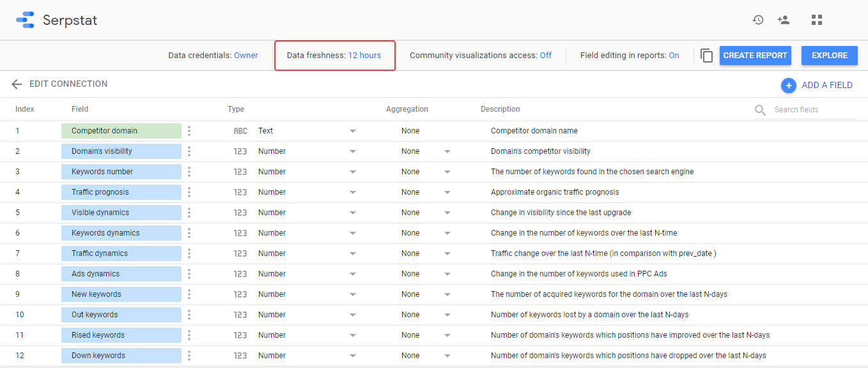Change the 12 hours data freshness
868x369 pixels.
[x=364, y=56]
